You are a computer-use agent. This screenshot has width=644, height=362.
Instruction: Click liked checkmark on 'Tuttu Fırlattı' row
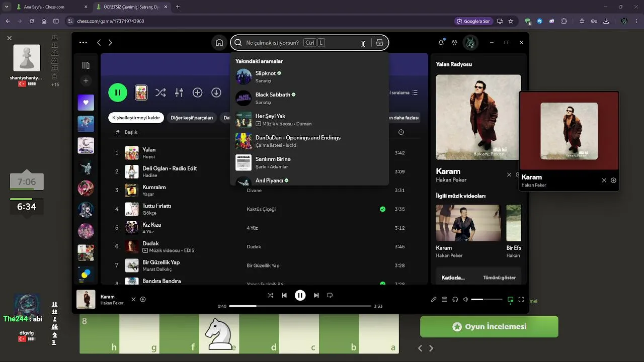tap(383, 209)
